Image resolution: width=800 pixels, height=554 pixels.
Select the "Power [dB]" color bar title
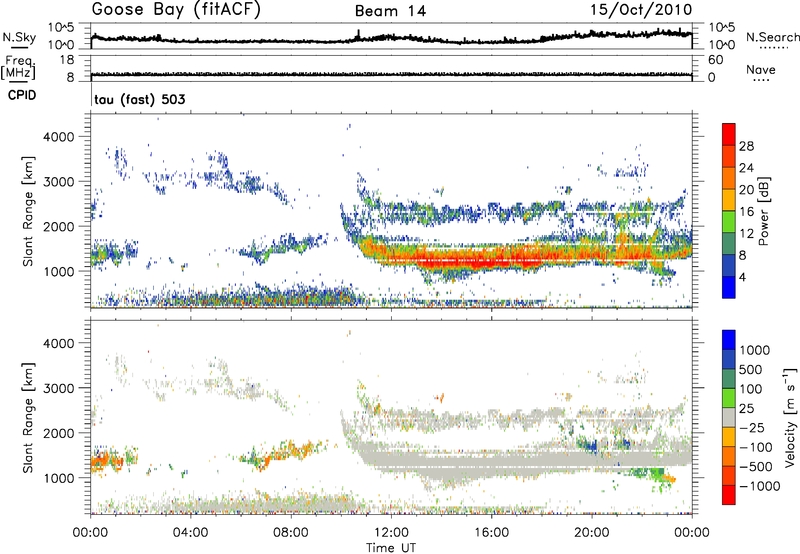pyautogui.click(x=764, y=211)
